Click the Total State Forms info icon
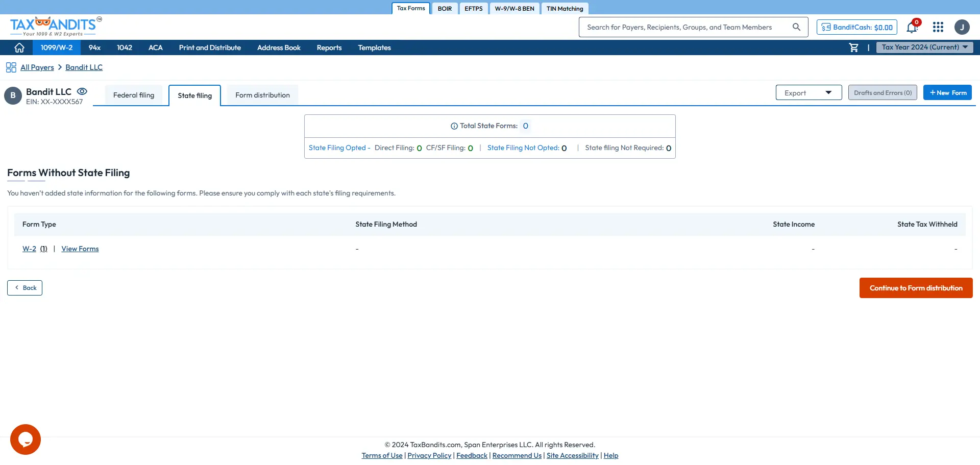 pos(454,126)
